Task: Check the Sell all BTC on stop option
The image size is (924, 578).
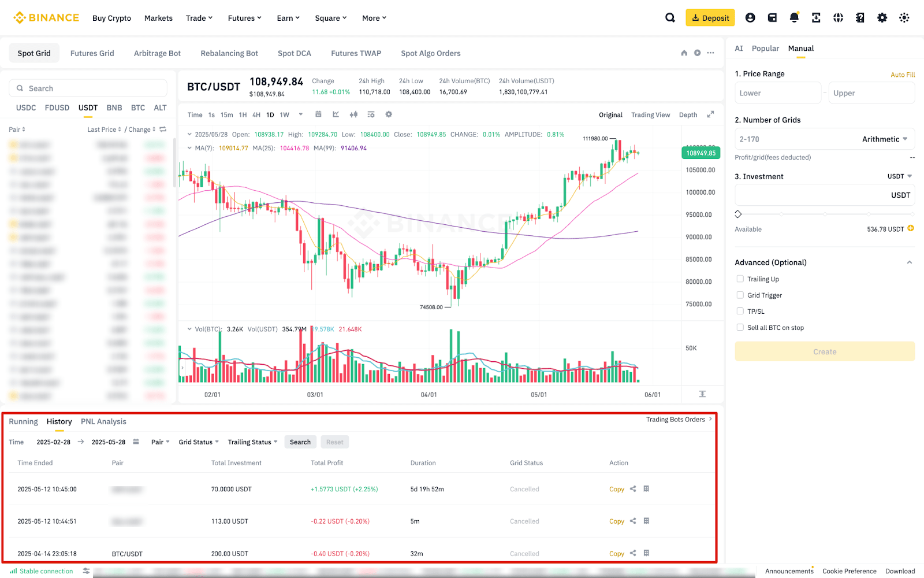Action: 740,327
